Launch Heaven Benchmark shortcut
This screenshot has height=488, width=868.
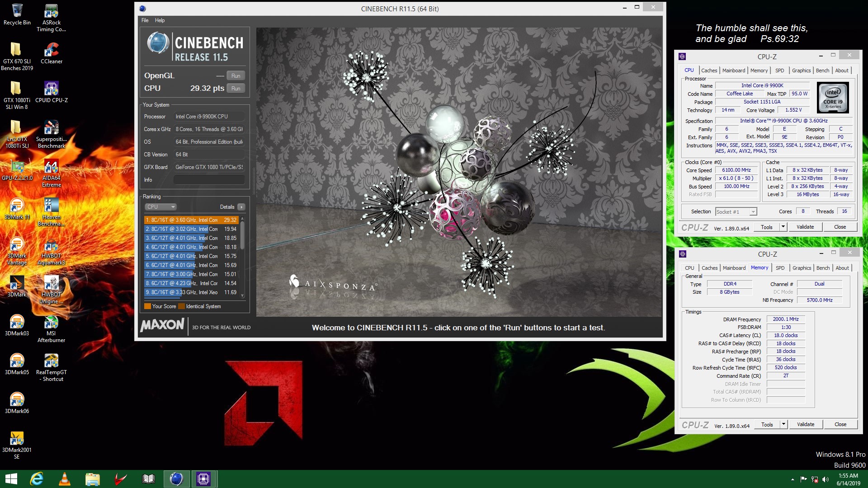(x=51, y=212)
